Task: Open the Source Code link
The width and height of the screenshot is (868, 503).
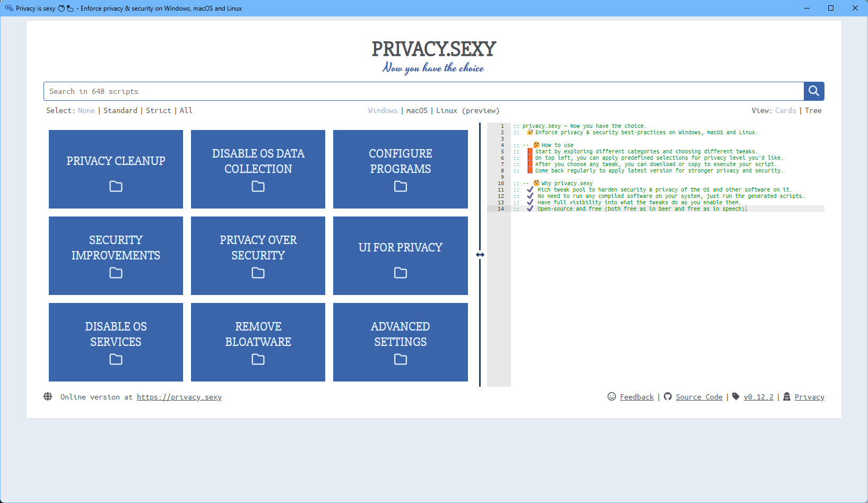Action: coord(699,397)
